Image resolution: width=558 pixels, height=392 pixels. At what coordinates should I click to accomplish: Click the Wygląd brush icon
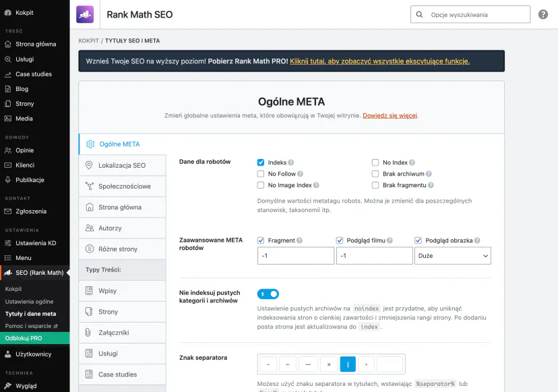8,385
